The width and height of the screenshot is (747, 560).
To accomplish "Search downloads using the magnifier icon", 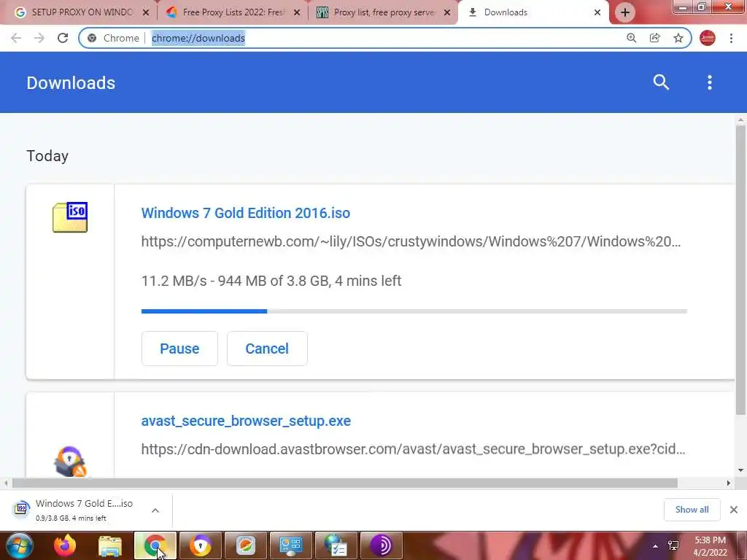I will [661, 82].
